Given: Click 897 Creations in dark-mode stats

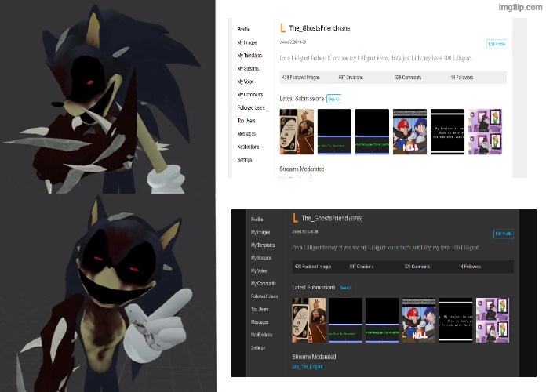Looking at the screenshot, I should coord(362,267).
